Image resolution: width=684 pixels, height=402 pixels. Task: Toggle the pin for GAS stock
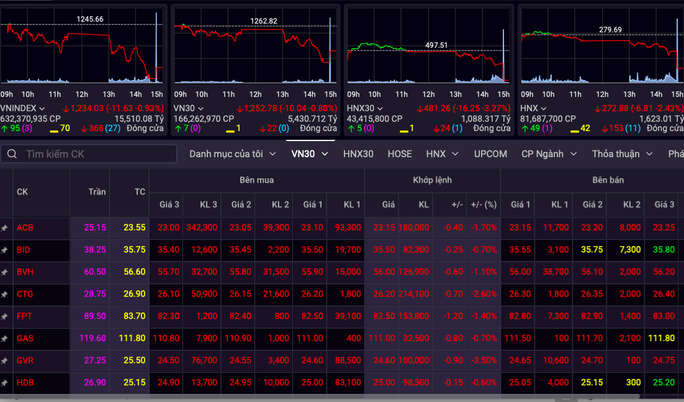pyautogui.click(x=6, y=339)
